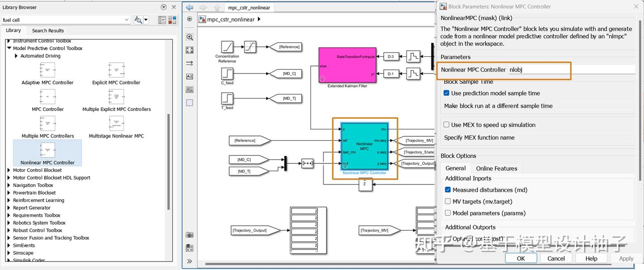Enable 'Use MEX to speed up simulation'

[x=446, y=124]
